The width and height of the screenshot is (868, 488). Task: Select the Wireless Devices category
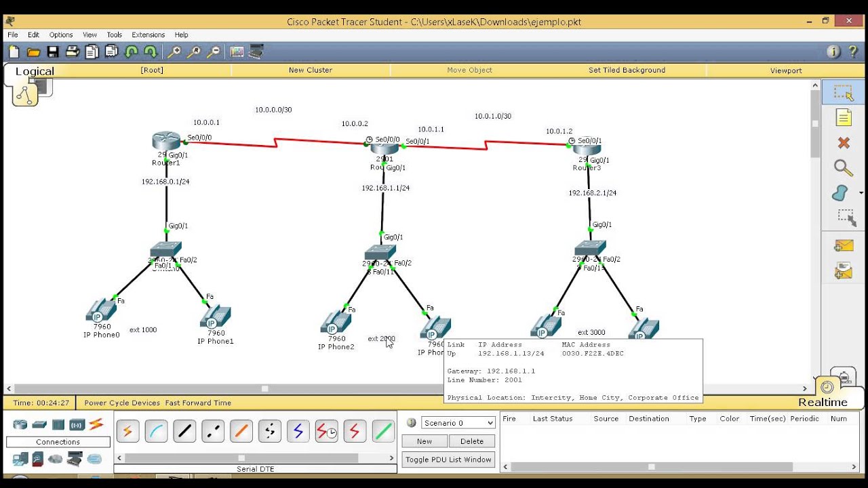point(77,424)
